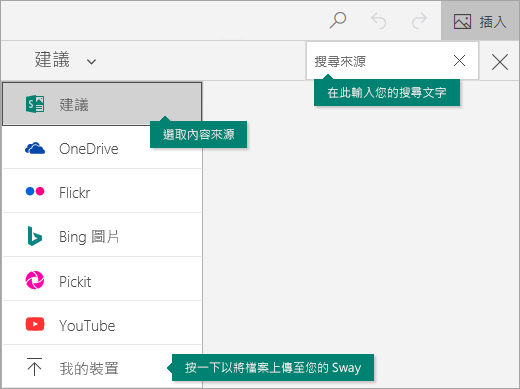Click the 按一下以將檔案上傳至您的 Sway tooltip
The image size is (520, 389).
coord(273,368)
